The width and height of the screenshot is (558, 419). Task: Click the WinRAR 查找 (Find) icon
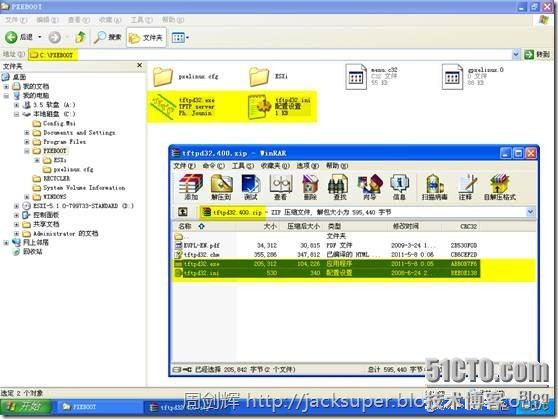click(338, 187)
